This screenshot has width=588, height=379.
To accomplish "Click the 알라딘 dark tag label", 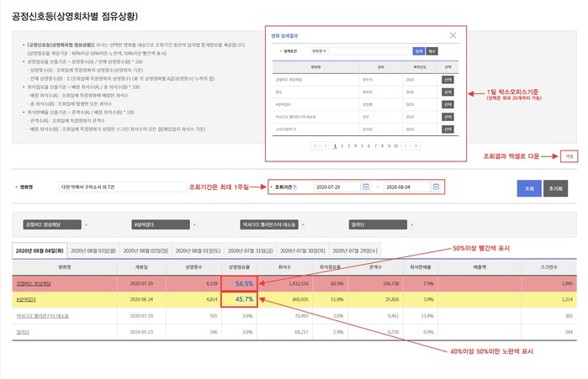I will (378, 224).
